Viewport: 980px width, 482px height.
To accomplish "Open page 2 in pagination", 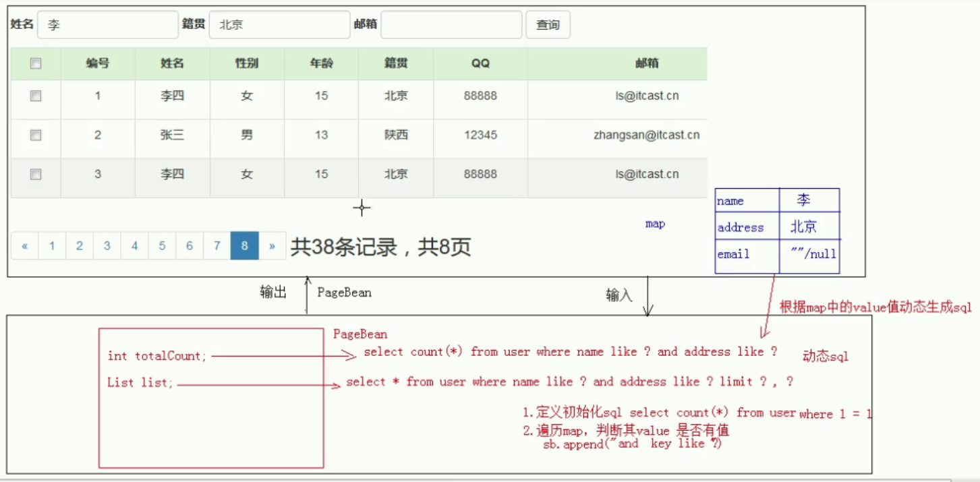I will pos(80,246).
